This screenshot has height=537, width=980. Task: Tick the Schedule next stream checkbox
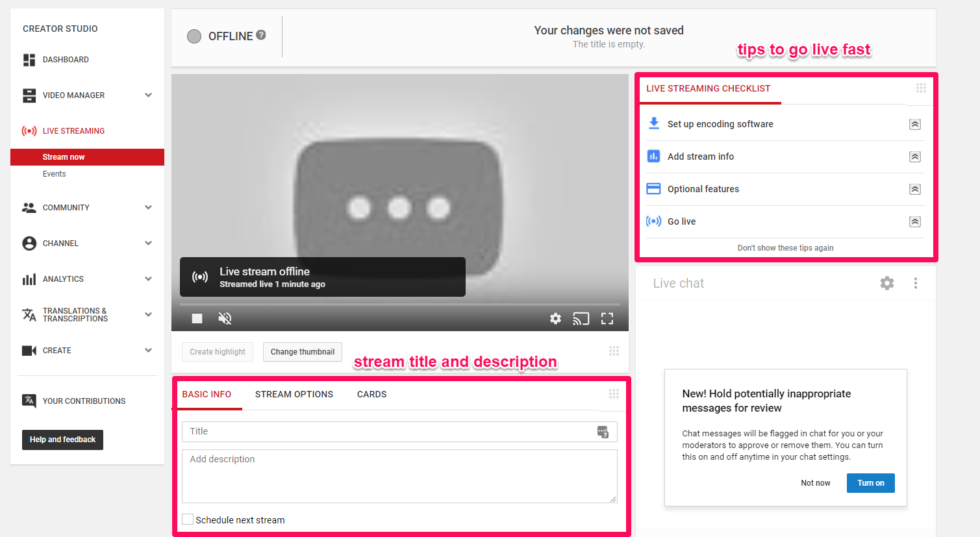pyautogui.click(x=188, y=519)
